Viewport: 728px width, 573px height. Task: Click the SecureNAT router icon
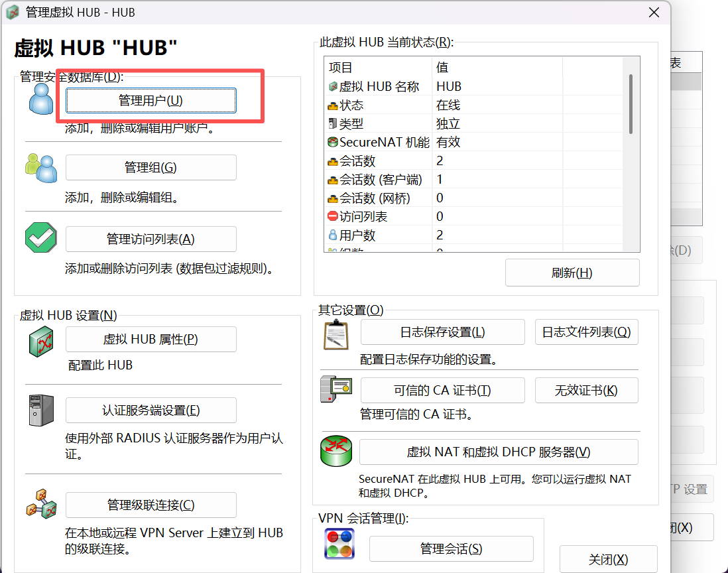click(x=336, y=451)
